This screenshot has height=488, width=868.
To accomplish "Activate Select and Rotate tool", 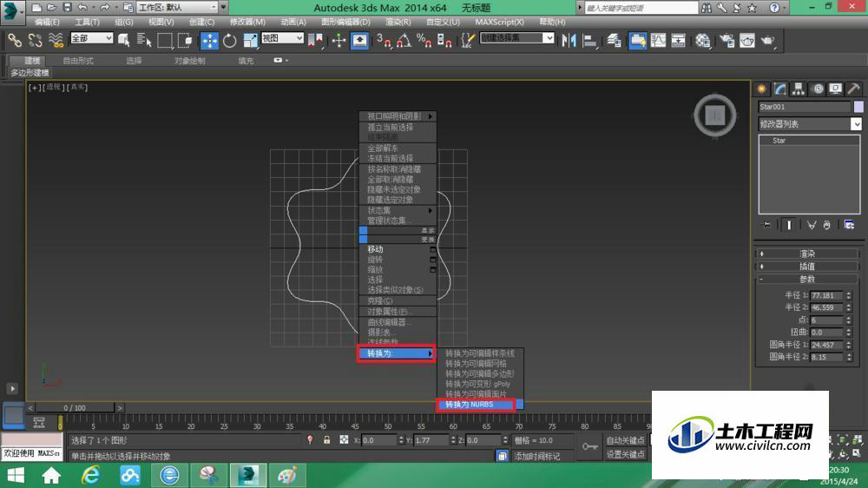I will tap(230, 41).
